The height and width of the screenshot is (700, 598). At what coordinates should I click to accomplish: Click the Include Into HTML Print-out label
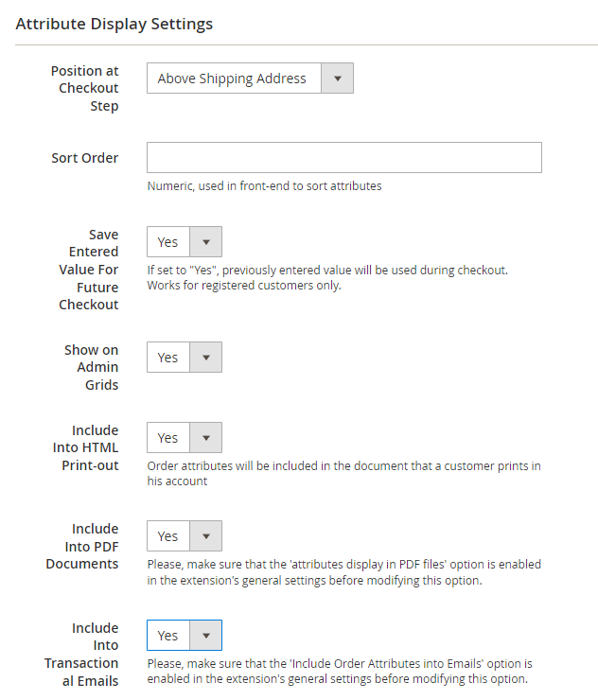(85, 447)
